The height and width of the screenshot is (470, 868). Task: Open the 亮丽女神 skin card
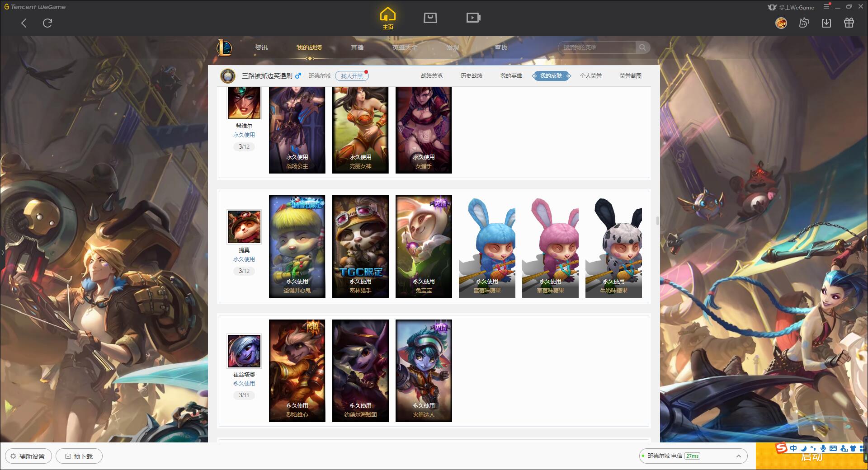360,130
